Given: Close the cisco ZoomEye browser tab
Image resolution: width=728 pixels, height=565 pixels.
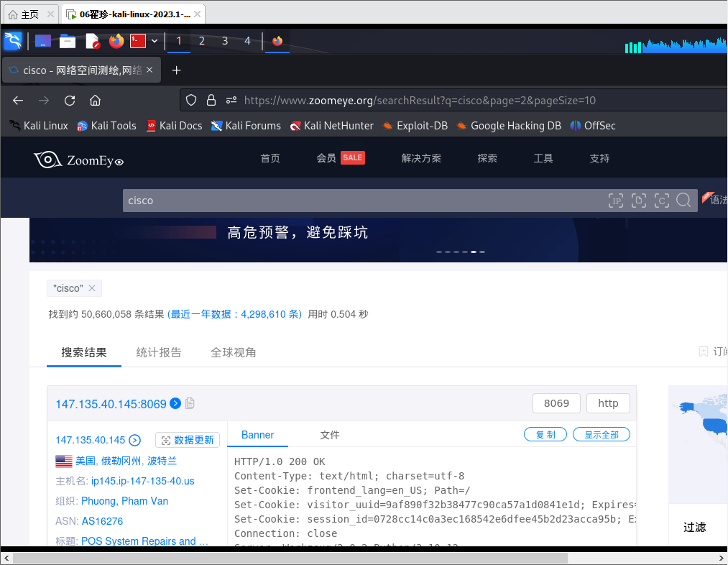Looking at the screenshot, I should 149,70.
